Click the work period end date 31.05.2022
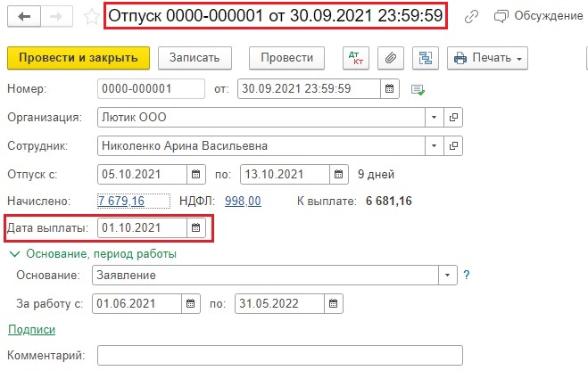Viewport: 588px width, 379px height. 280,304
